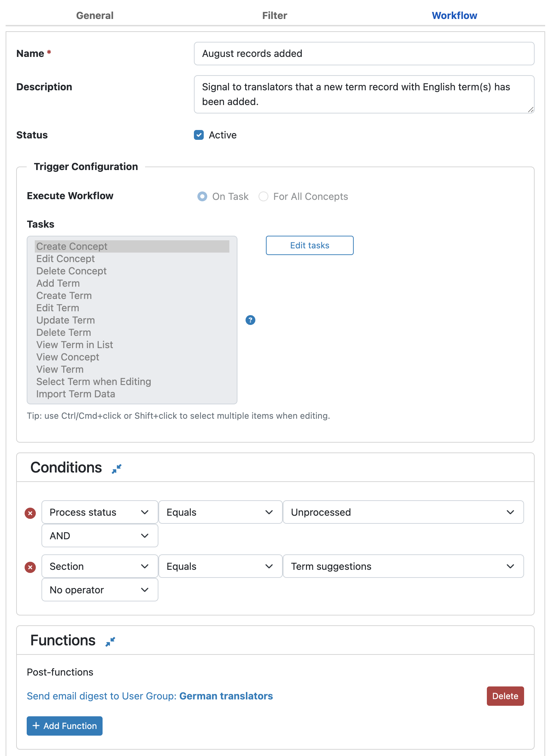Image resolution: width=555 pixels, height=756 pixels.
Task: Select Update Term in the Tasks list
Action: (x=132, y=320)
